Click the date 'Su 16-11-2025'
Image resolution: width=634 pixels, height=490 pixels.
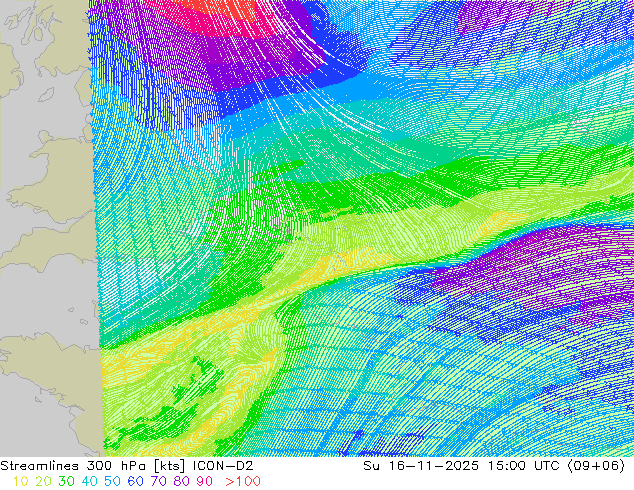(421, 466)
